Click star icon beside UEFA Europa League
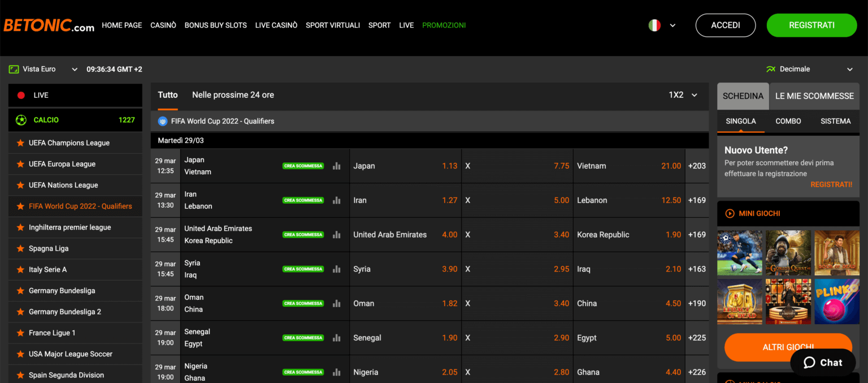 coord(21,164)
